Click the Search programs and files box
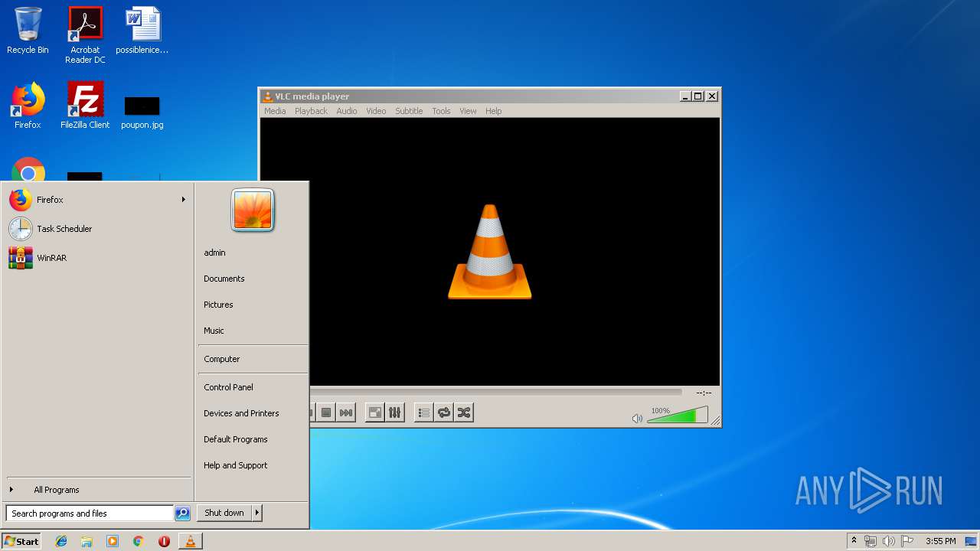This screenshot has width=980, height=551. pos(89,514)
